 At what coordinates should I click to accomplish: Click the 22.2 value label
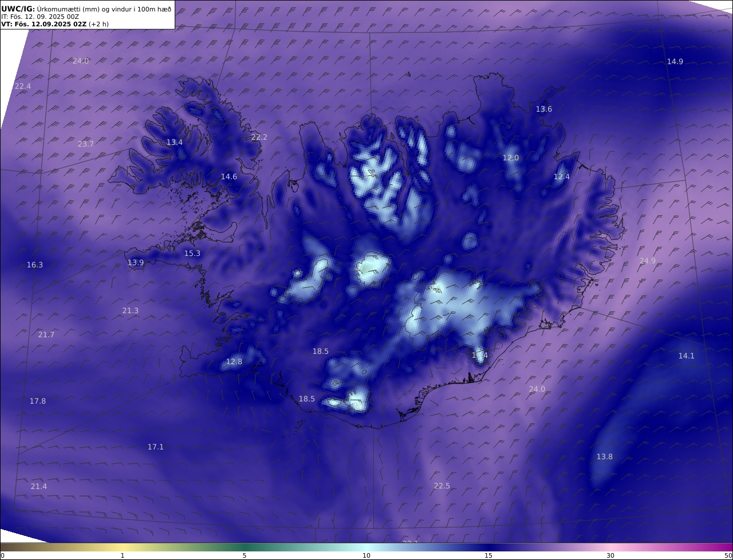tap(259, 137)
